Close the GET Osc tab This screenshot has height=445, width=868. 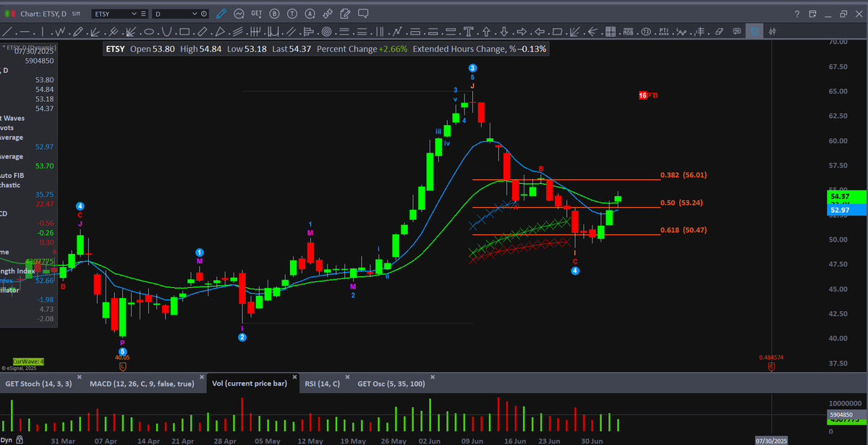click(433, 378)
